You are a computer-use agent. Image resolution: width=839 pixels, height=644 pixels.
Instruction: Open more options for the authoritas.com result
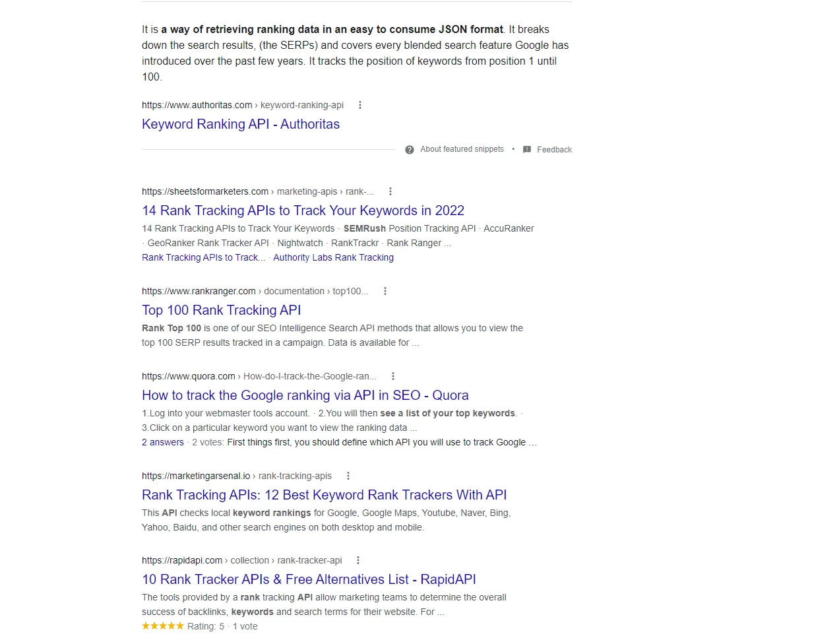pyautogui.click(x=359, y=105)
